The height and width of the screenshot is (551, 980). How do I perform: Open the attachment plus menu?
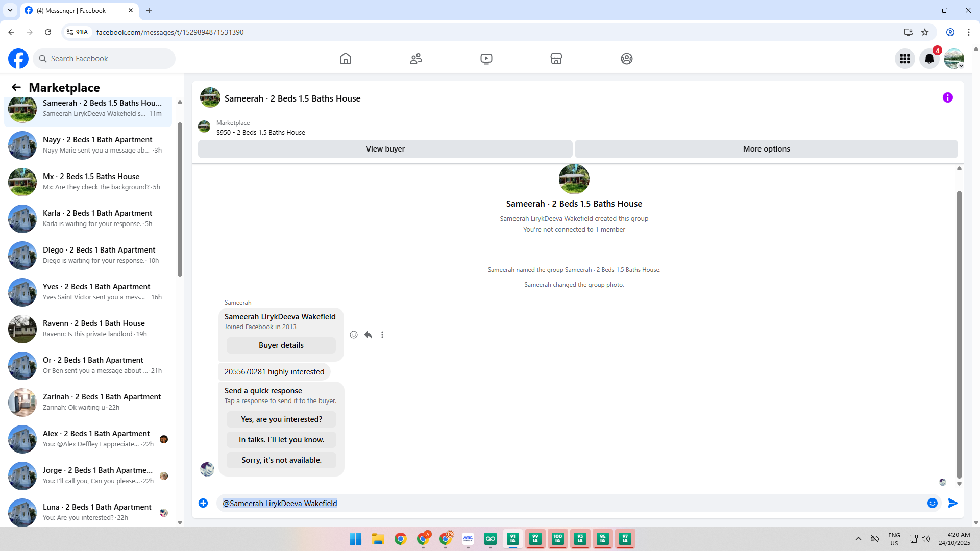point(203,503)
